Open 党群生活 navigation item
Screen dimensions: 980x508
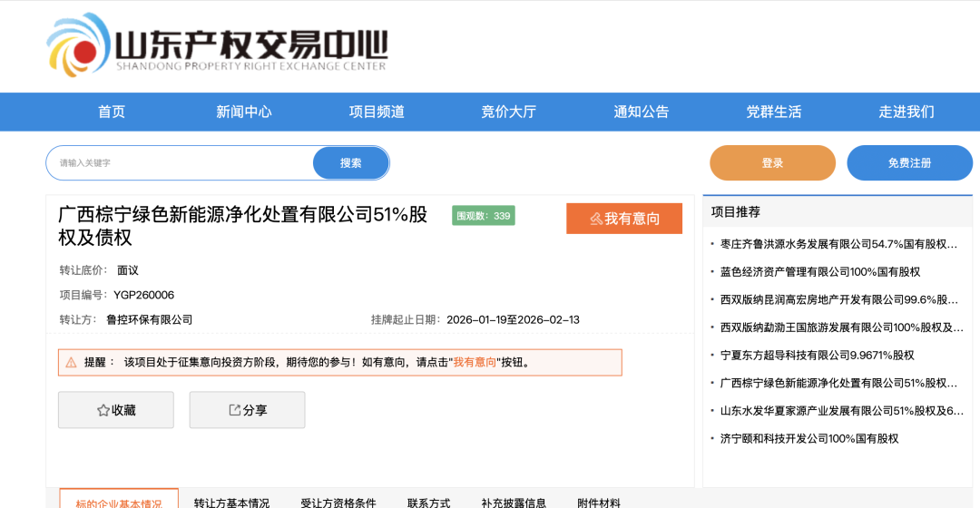[774, 112]
